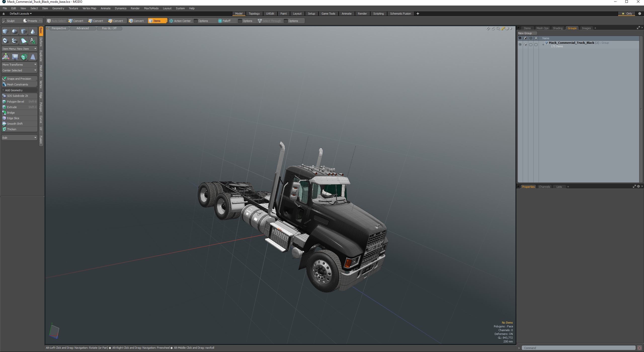The image size is (644, 352).
Task: Select the Sphere primitive tool
Action: click(15, 31)
